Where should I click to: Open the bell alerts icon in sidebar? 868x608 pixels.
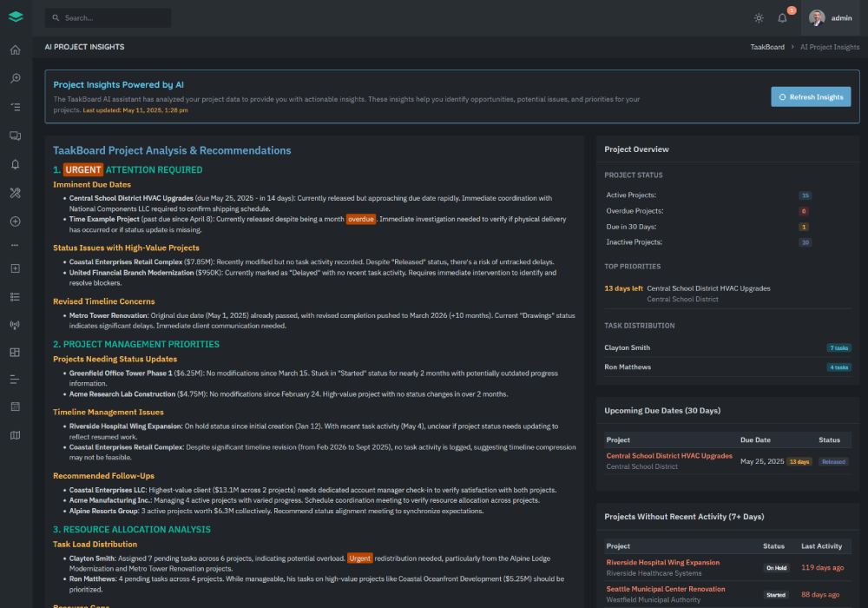coord(16,164)
